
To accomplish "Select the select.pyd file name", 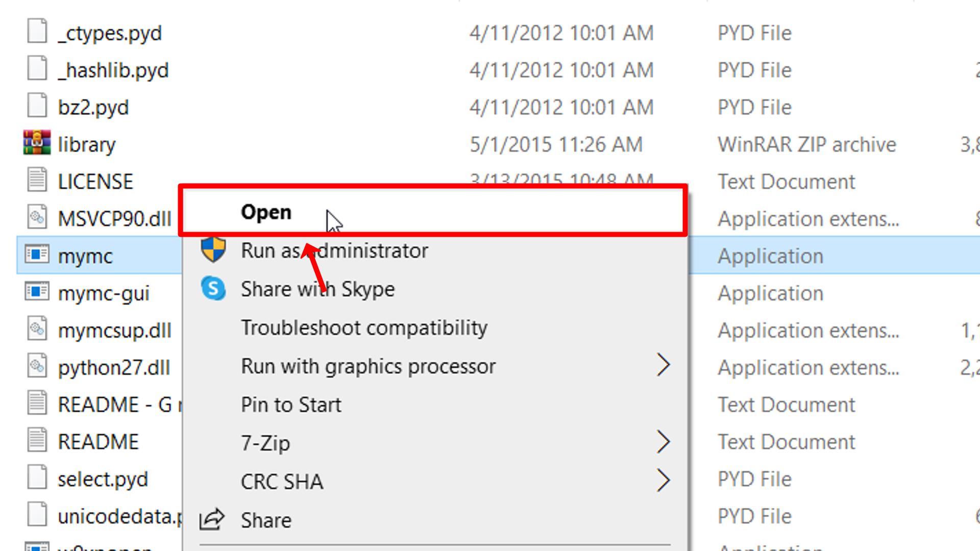I will (x=103, y=479).
